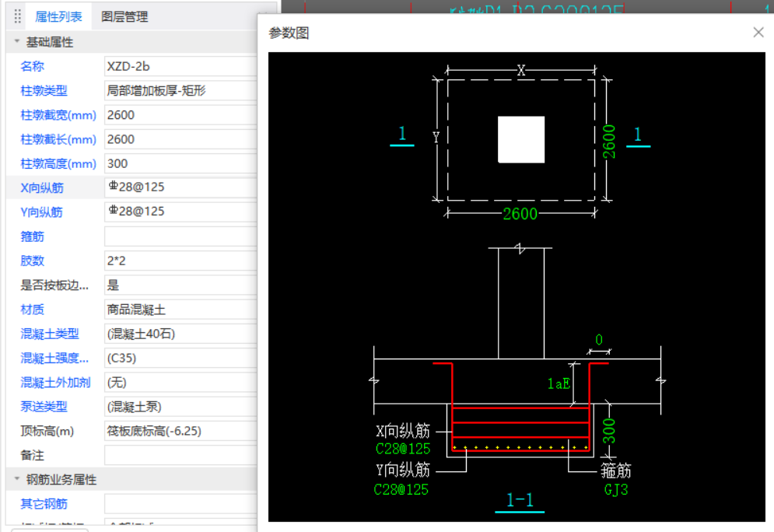Open the 混凝土外加剂 value (无)
Viewport: 774px width, 532px height.
[180, 382]
